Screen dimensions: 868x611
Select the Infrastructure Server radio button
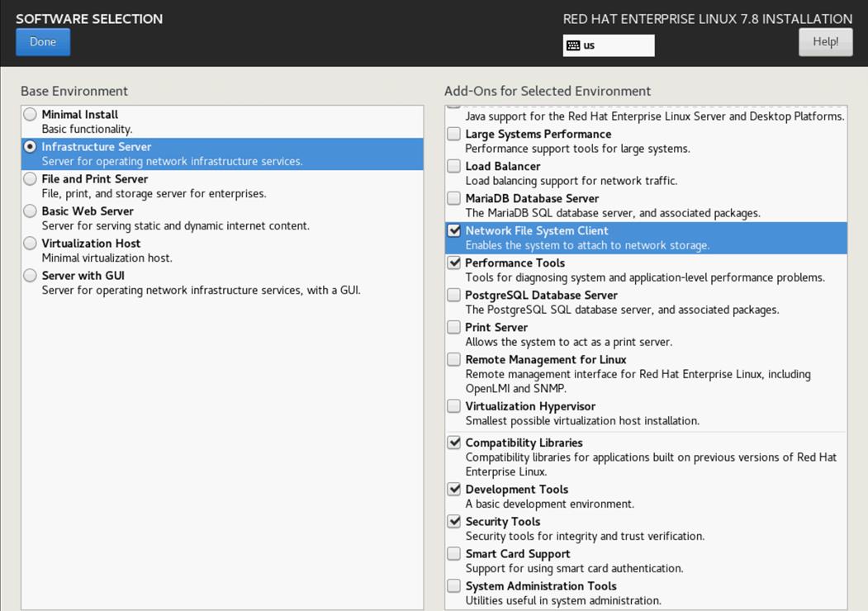tap(31, 146)
